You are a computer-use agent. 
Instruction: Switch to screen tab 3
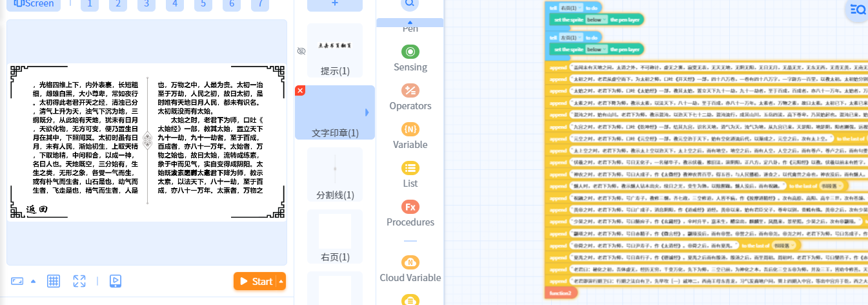pos(146,3)
